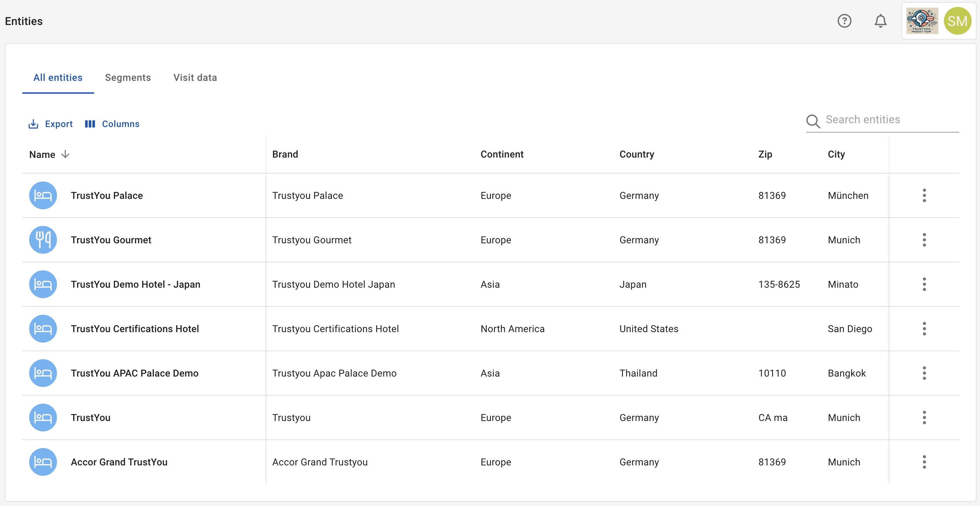980x506 pixels.
Task: Click the TrustYou Product Team logo
Action: pos(922,21)
